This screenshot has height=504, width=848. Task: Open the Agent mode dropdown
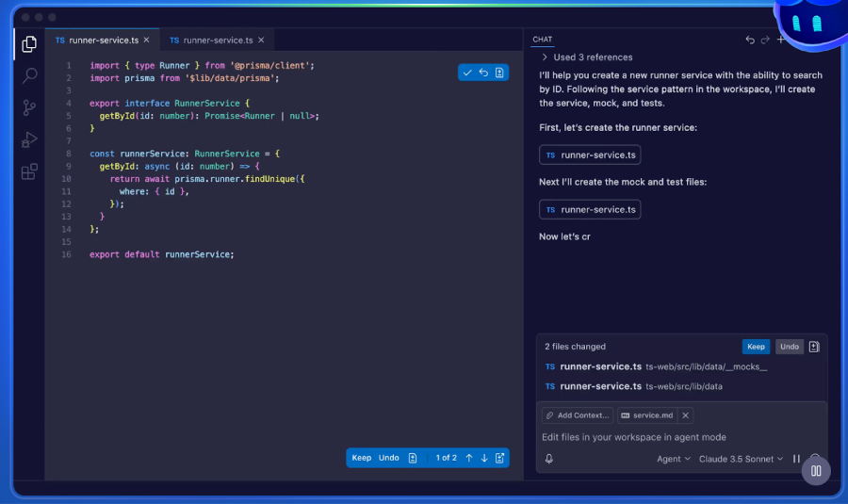[674, 459]
